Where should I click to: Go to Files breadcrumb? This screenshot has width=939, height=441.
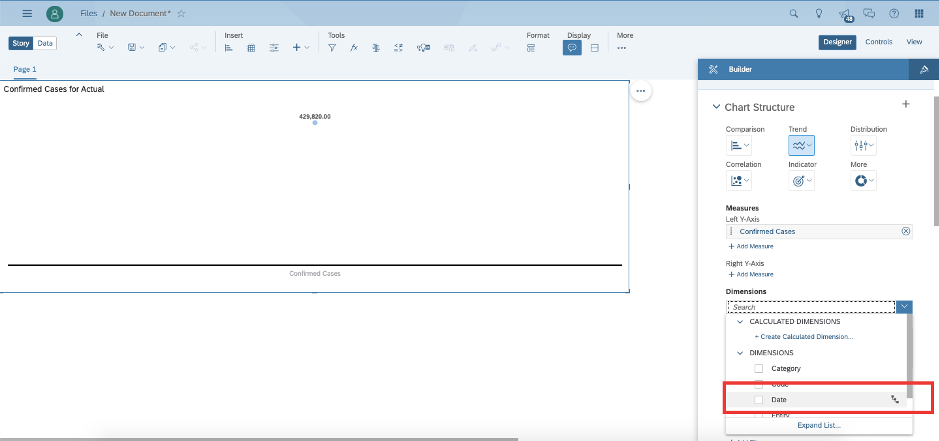(x=89, y=13)
